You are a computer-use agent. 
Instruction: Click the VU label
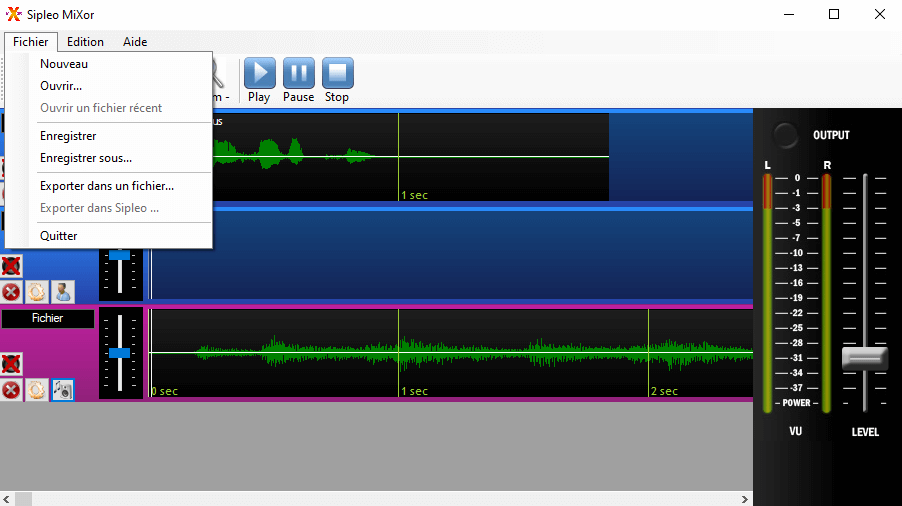[796, 431]
